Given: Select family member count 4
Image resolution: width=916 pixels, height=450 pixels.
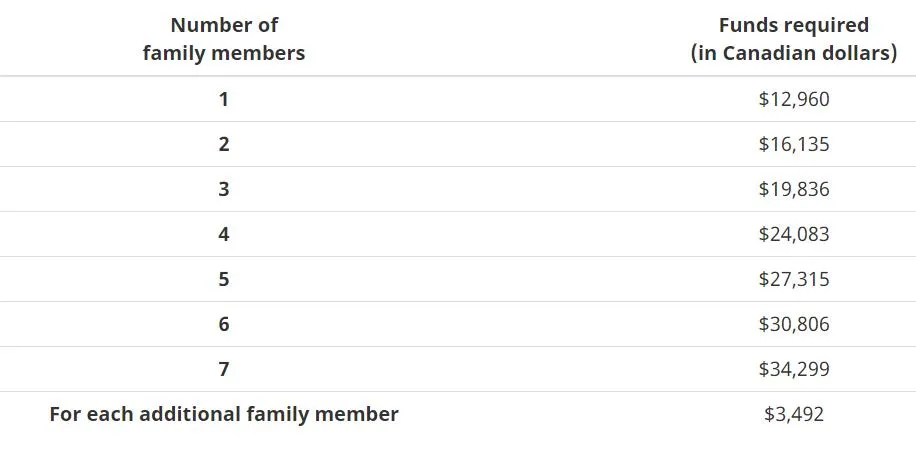Looking at the screenshot, I should 224,234.
